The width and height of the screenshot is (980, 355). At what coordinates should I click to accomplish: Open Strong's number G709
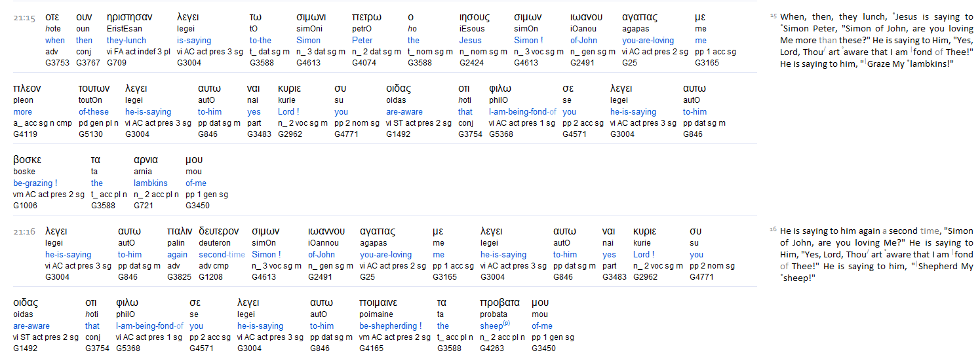point(116,63)
